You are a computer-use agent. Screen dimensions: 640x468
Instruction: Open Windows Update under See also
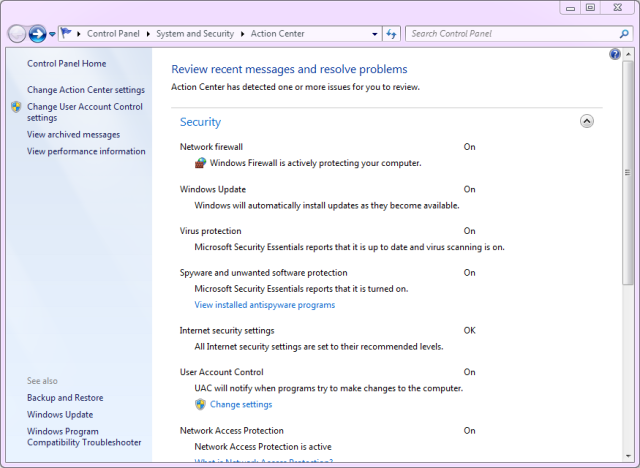(60, 415)
